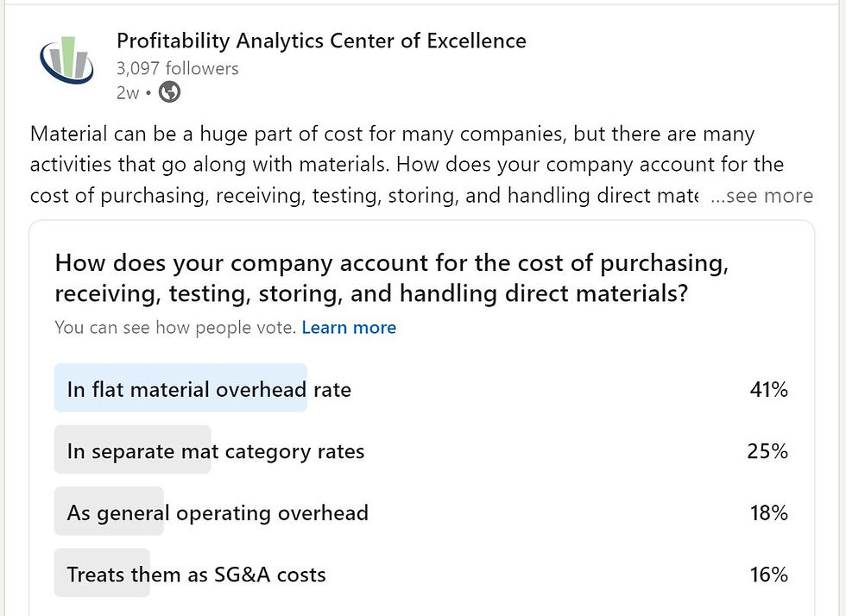Click the globe public visibility icon

coord(170,93)
